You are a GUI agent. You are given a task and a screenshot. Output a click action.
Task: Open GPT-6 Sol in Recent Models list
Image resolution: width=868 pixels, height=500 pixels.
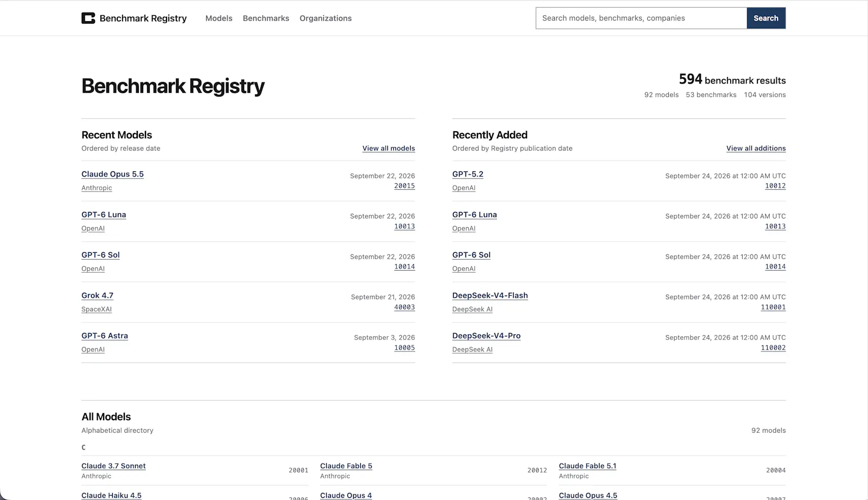point(100,255)
